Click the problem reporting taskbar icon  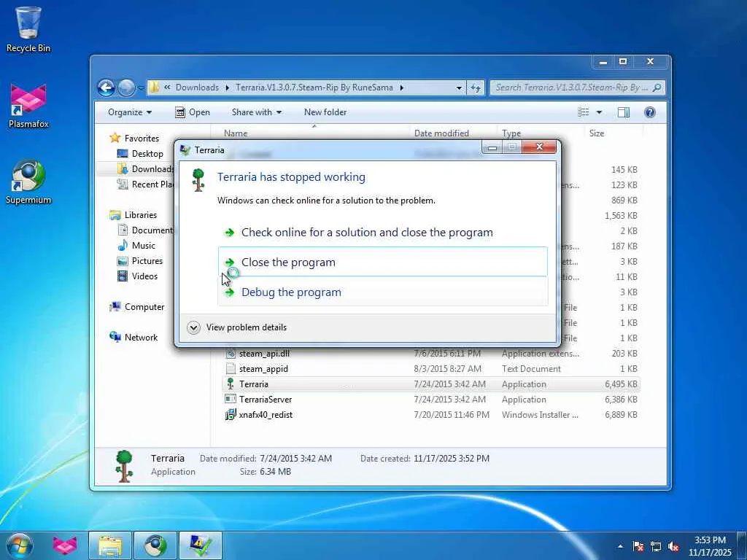point(201,545)
